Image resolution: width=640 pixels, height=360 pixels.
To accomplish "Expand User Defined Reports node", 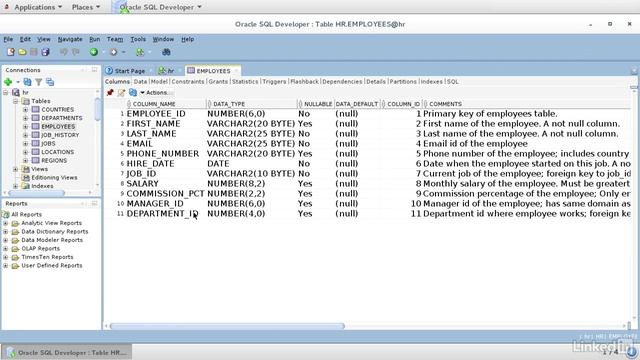I will click(x=6, y=266).
